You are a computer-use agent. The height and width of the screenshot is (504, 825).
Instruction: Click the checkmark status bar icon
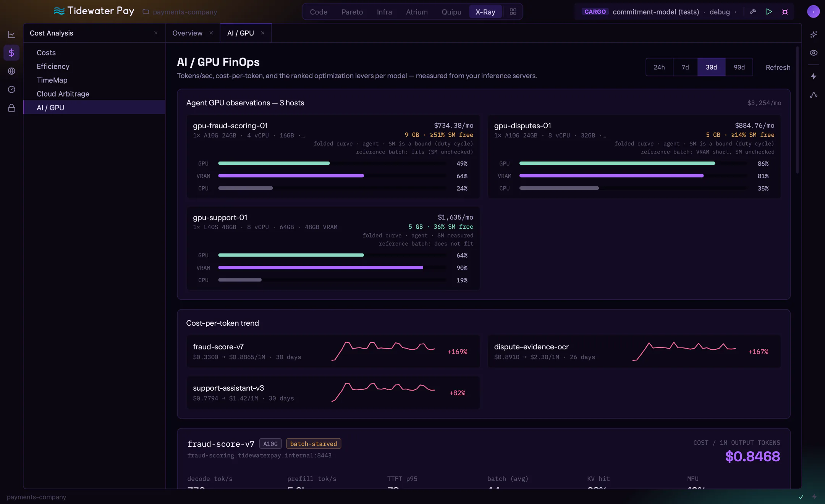801,497
